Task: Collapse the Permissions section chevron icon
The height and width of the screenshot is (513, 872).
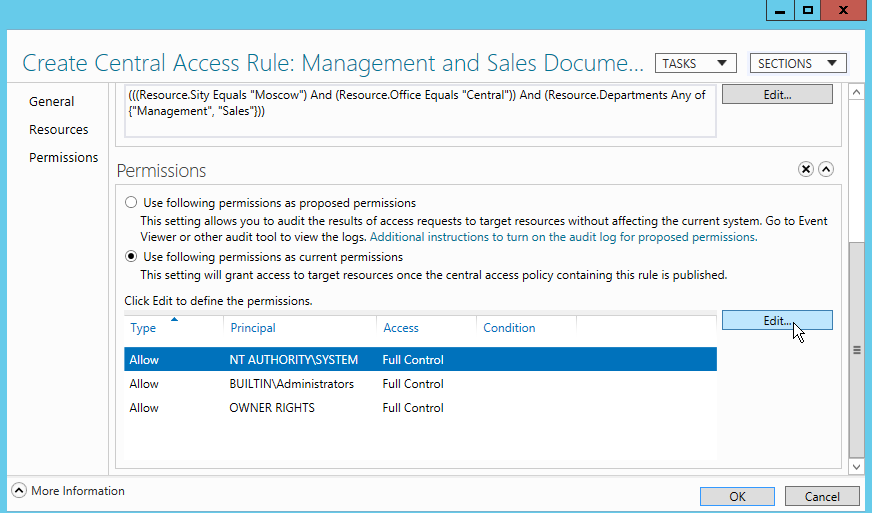Action: click(826, 169)
